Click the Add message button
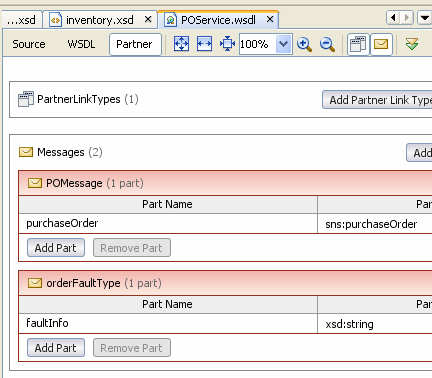 pyautogui.click(x=419, y=153)
